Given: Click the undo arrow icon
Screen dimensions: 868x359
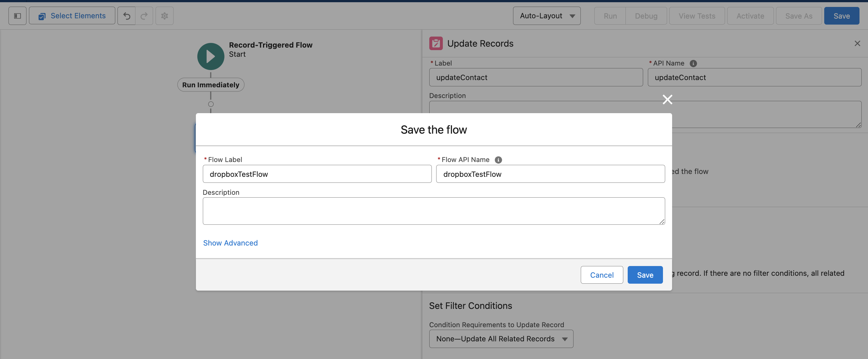Looking at the screenshot, I should (126, 15).
